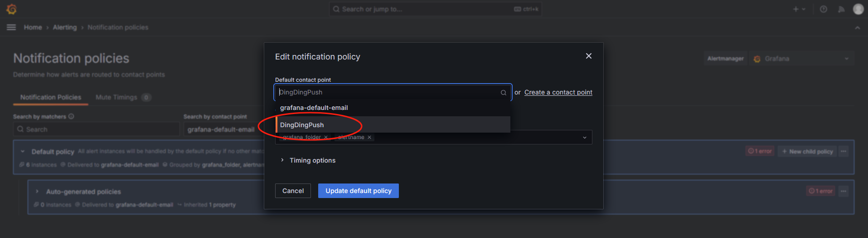Open Auto-generated policies more actions menu
The width and height of the screenshot is (868, 238).
click(x=844, y=191)
